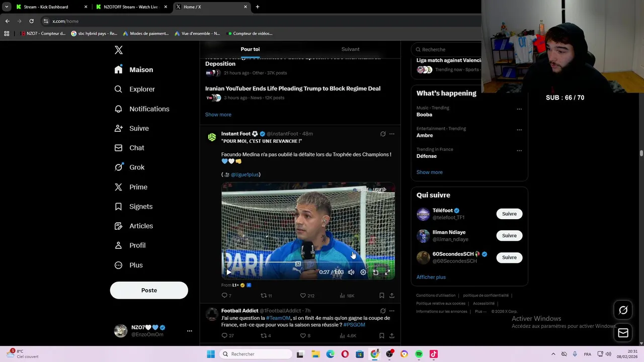Click the Poste button
The image size is (644, 362).
point(149,290)
